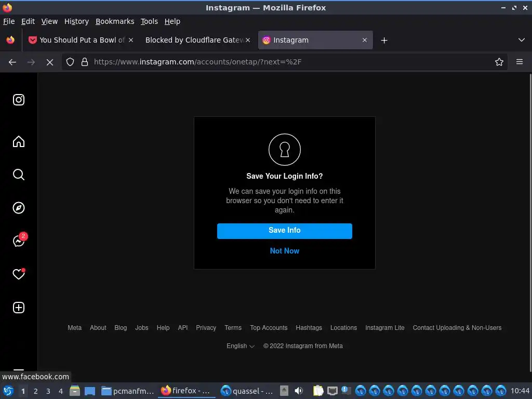532x399 pixels.
Task: Switch to workspace 2
Action: pos(36,391)
